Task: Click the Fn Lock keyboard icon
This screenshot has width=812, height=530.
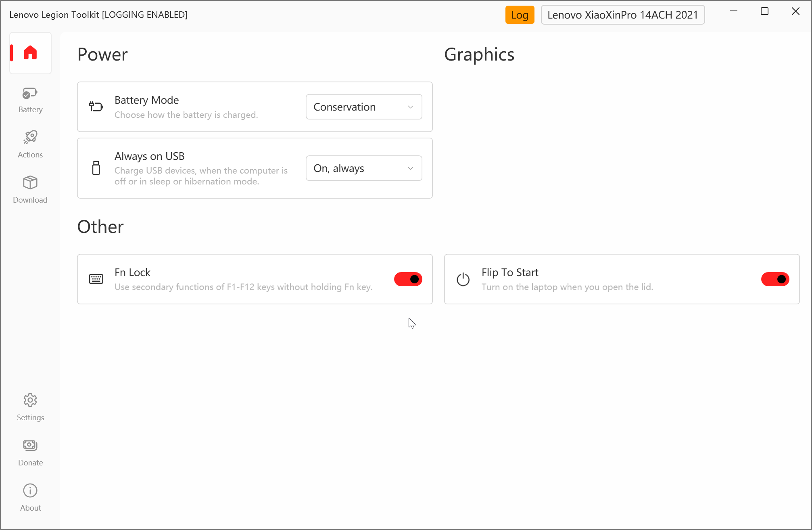Action: click(x=96, y=279)
